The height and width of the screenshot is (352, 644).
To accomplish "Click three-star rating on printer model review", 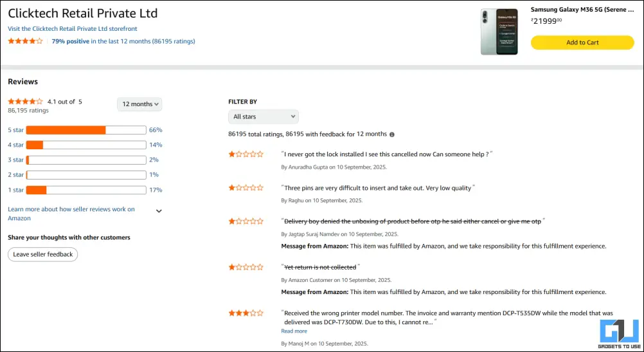I will tap(246, 313).
